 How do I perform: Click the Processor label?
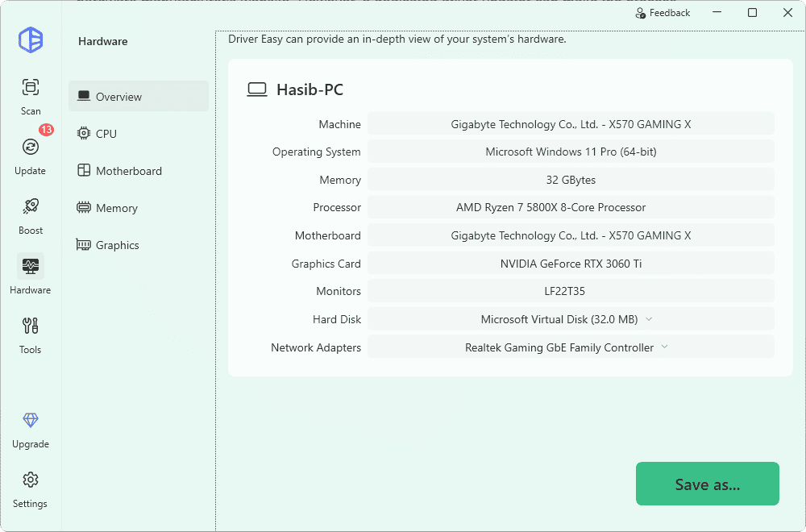tap(337, 207)
